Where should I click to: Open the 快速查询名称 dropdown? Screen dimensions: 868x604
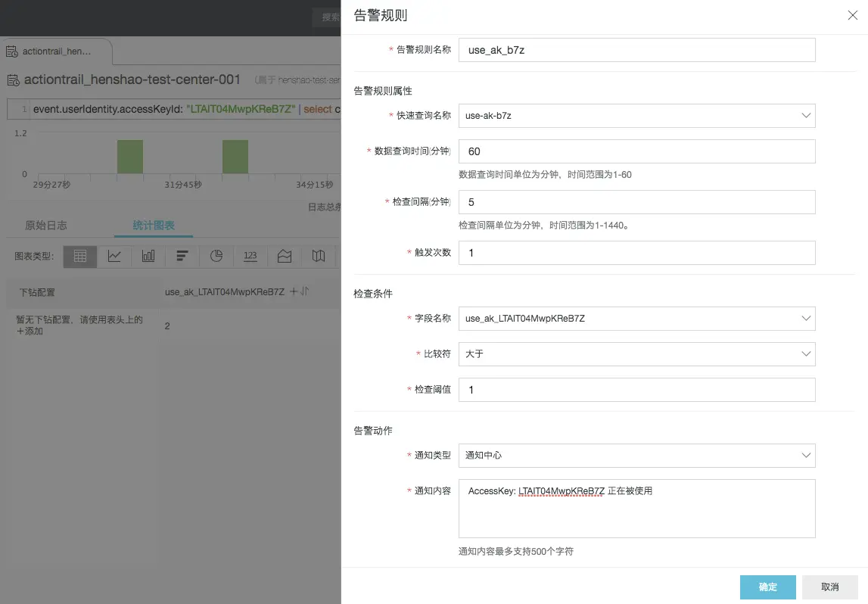pos(636,116)
